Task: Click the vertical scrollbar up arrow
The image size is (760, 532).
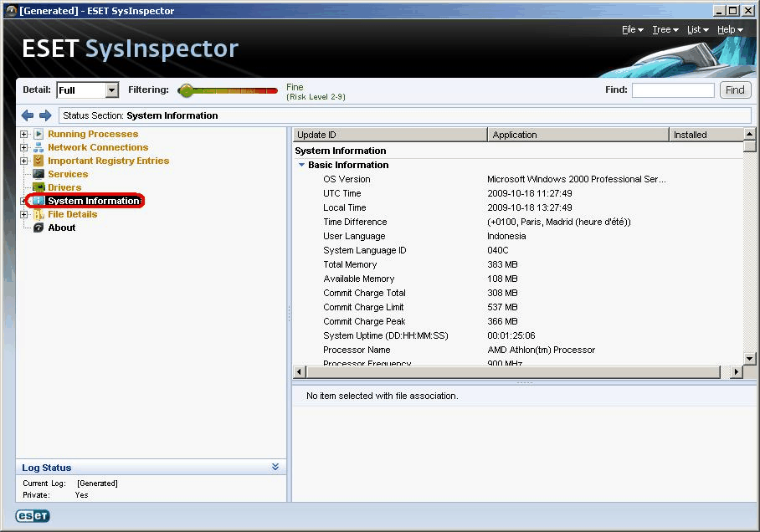Action: click(749, 134)
